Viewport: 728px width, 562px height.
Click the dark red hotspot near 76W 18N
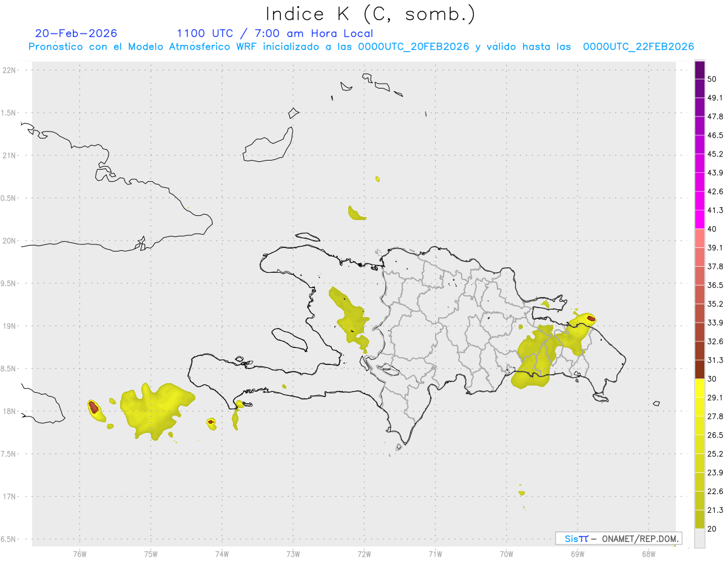(x=94, y=408)
